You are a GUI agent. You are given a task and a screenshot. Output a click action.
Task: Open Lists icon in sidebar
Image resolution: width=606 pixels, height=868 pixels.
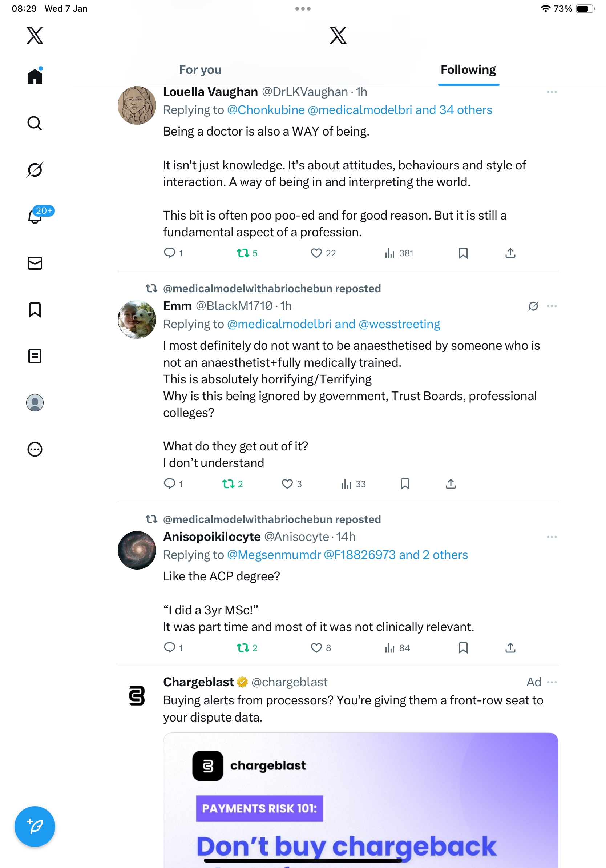35,356
